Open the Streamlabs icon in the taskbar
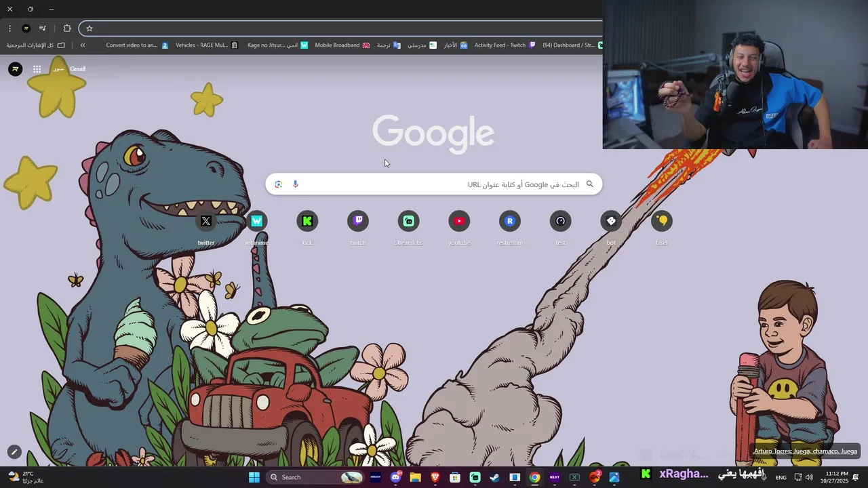Screen dimensions: 868x488 coord(475,477)
